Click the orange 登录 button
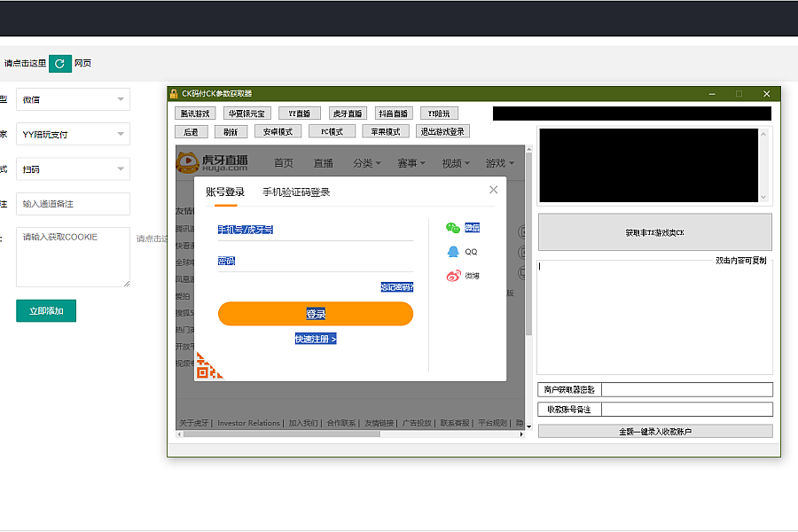The image size is (798, 532). coord(316,314)
